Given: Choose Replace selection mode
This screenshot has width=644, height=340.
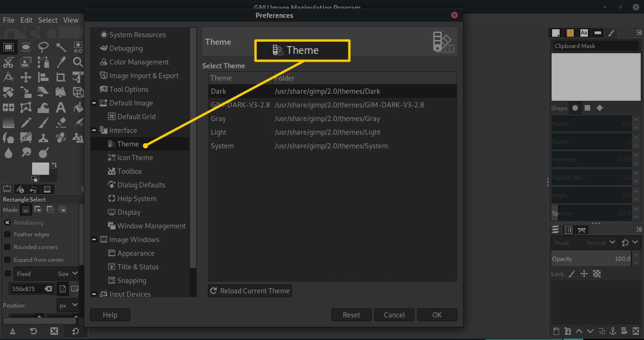Looking at the screenshot, I should point(26,210).
